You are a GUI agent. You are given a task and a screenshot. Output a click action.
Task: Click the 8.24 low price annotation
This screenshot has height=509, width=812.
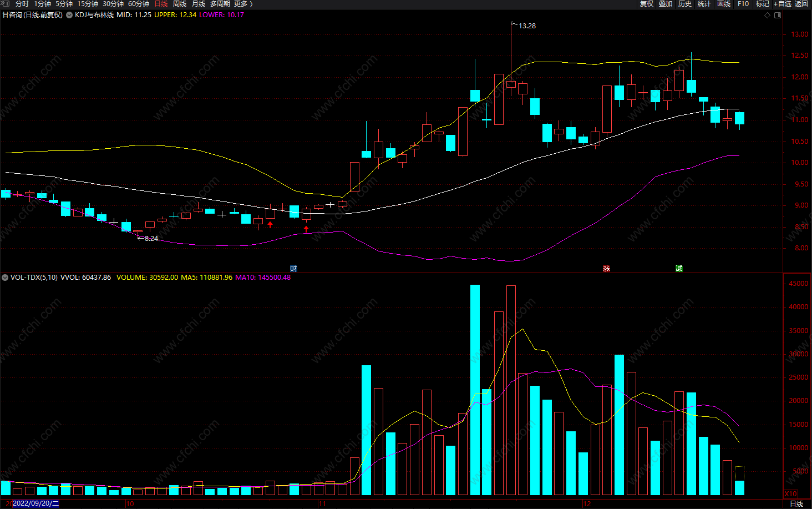[151, 239]
